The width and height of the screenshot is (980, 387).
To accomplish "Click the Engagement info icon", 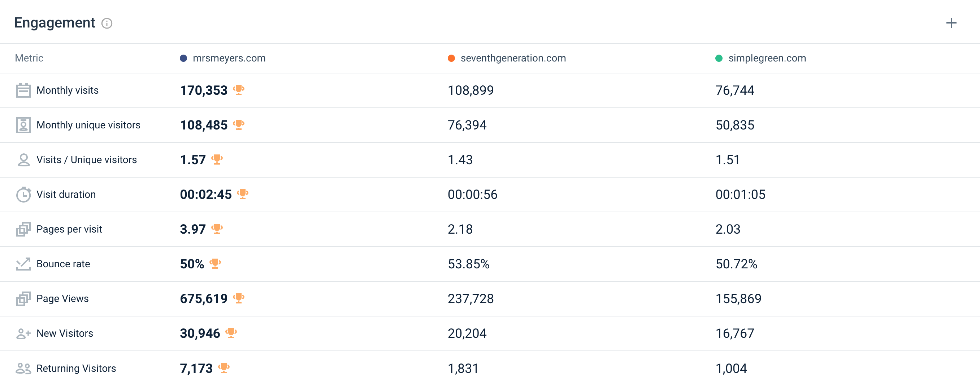I will (x=107, y=23).
